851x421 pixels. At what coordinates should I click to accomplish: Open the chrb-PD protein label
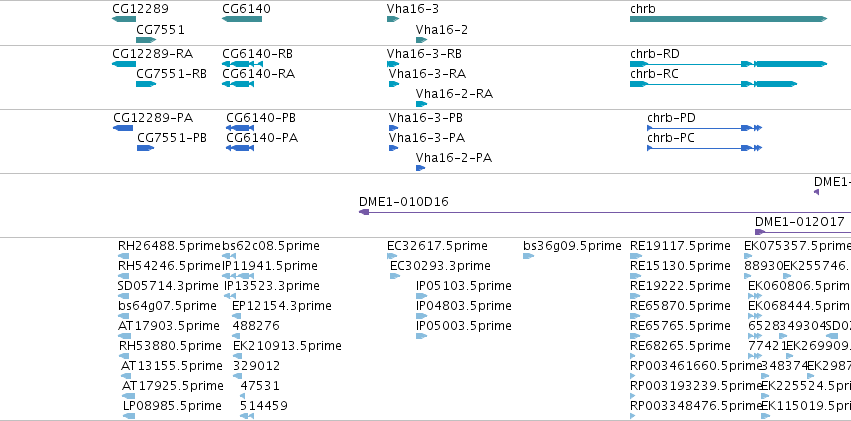pos(671,118)
